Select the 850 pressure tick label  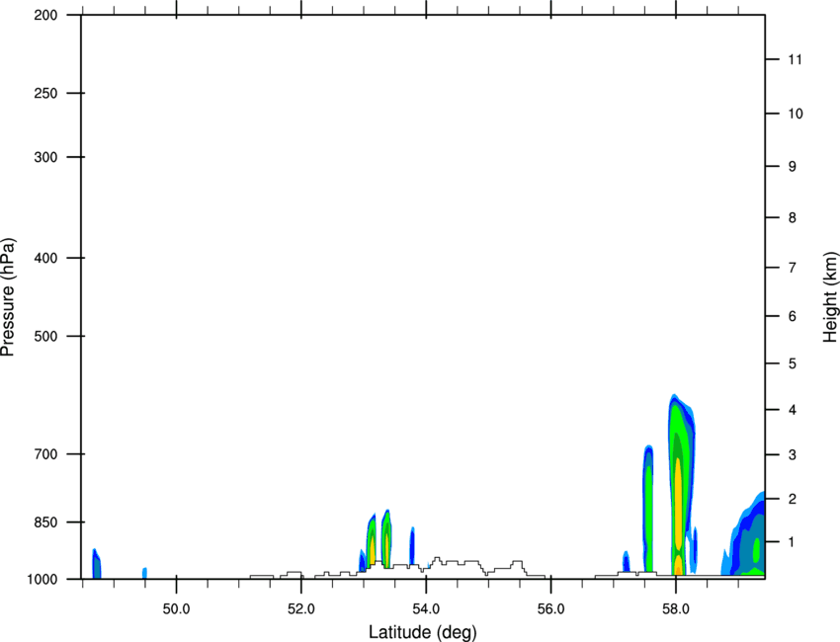pos(45,522)
